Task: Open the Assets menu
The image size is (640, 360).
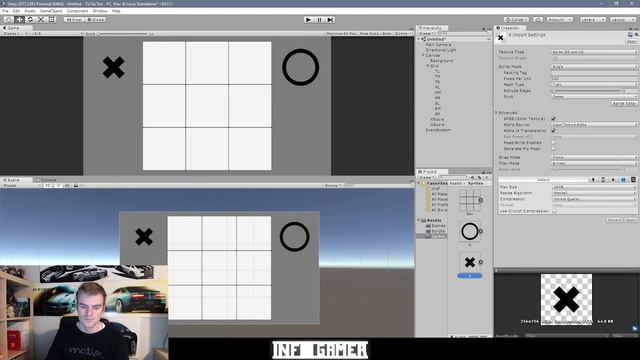Action: tap(30, 11)
